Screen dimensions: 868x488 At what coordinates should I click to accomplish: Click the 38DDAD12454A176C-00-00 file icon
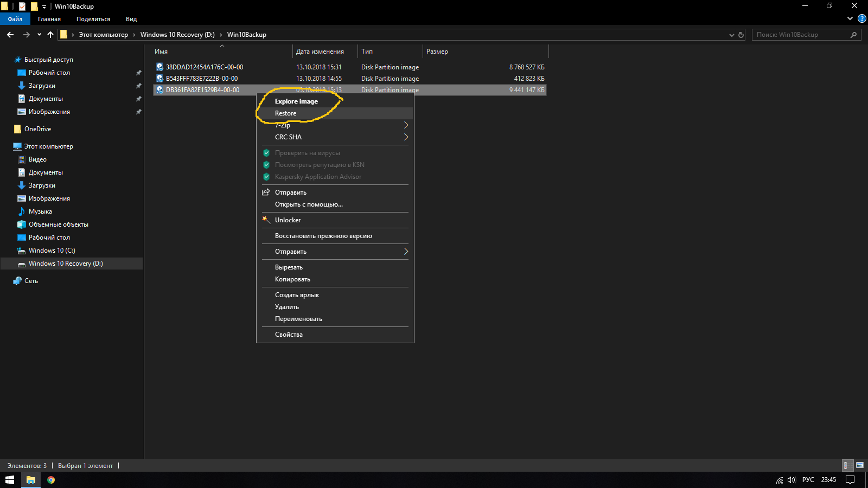159,67
